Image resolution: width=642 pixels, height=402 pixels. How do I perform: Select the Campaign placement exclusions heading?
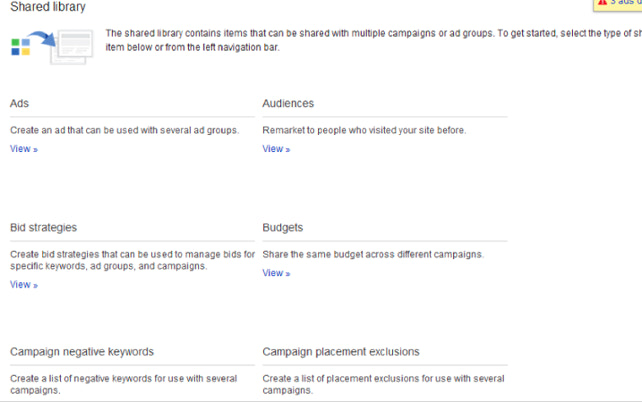pyautogui.click(x=341, y=352)
